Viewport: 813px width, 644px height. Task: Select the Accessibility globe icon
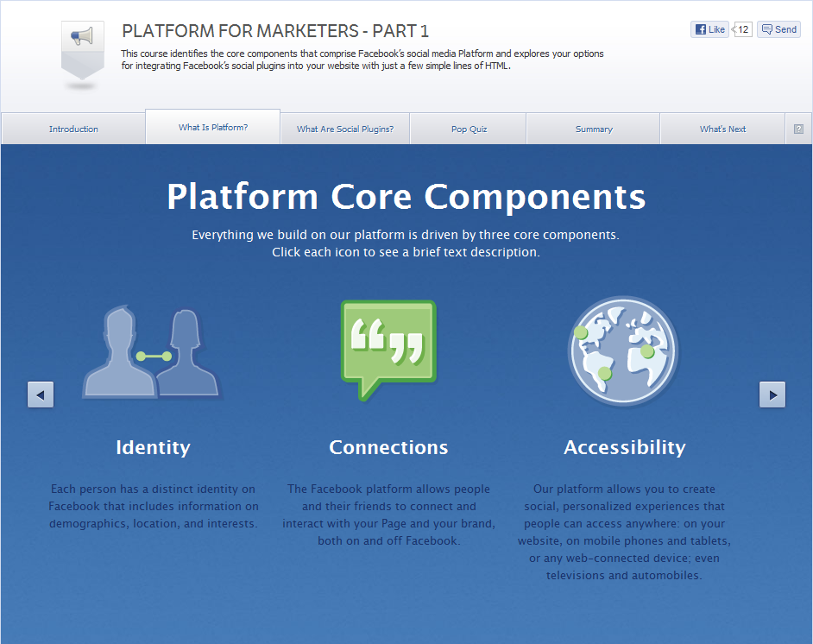[x=623, y=351]
